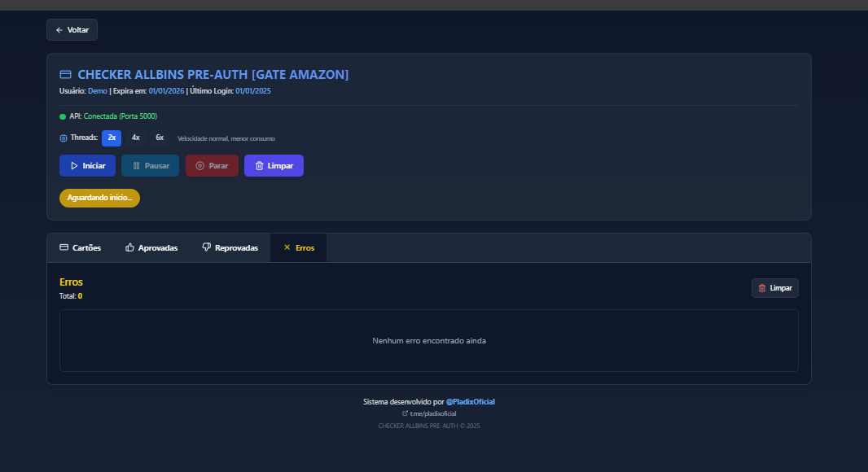Image resolution: width=868 pixels, height=472 pixels.
Task: Click the red Parar button
Action: (212, 165)
